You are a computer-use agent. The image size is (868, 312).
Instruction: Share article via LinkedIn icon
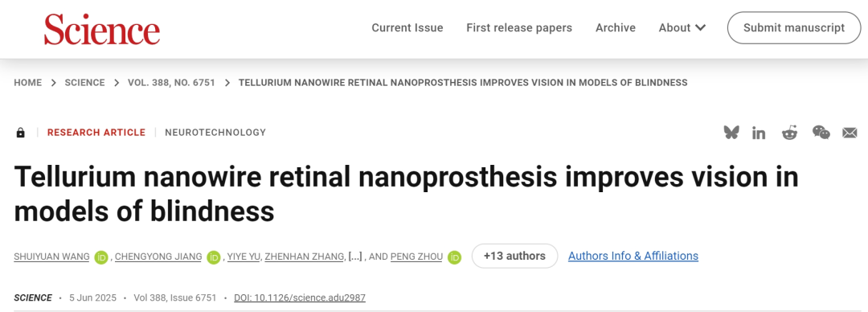(x=759, y=133)
